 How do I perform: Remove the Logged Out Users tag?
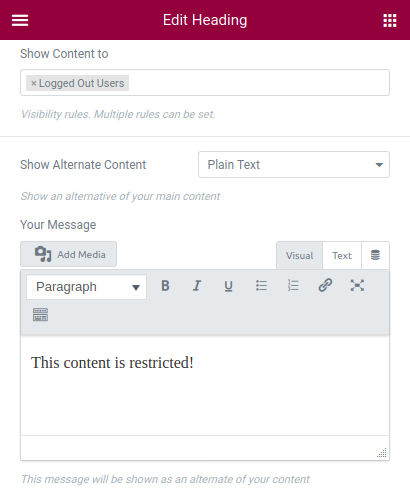click(34, 83)
